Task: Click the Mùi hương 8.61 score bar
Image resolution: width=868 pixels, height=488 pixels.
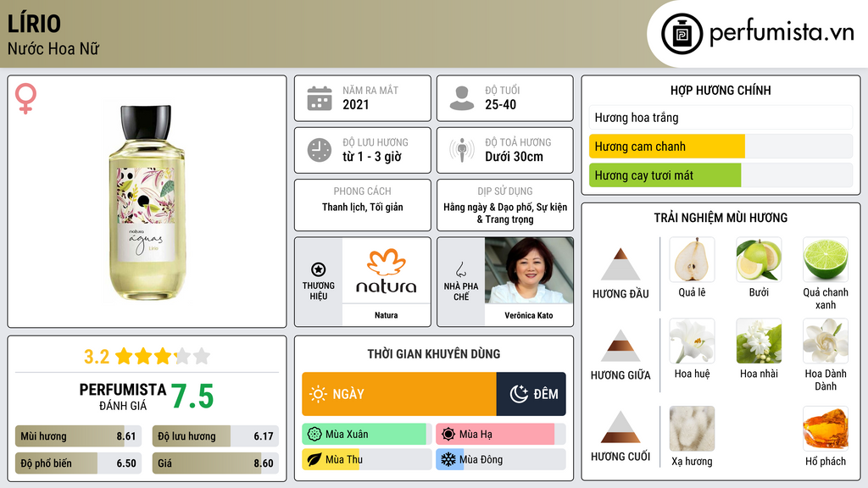Action: [78, 436]
